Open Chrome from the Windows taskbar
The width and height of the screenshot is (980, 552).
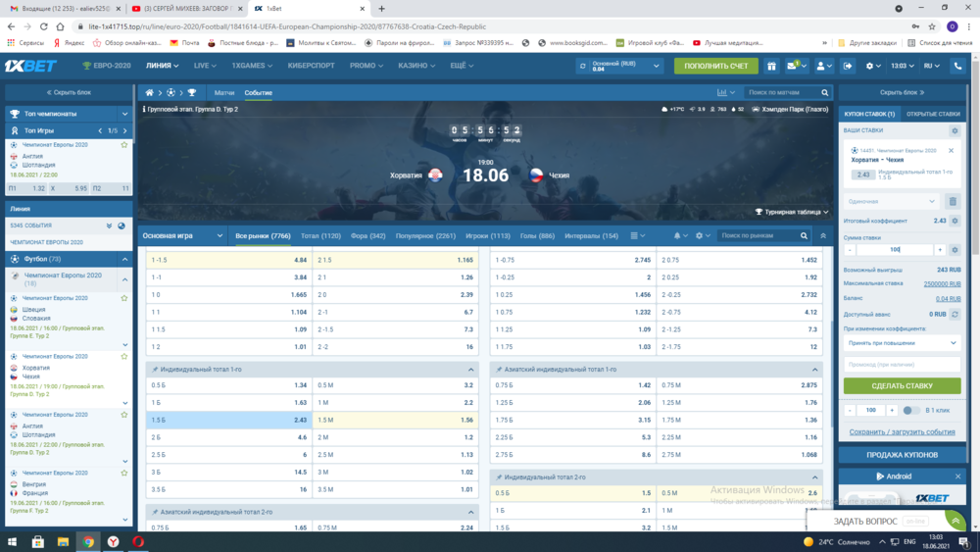(88, 542)
